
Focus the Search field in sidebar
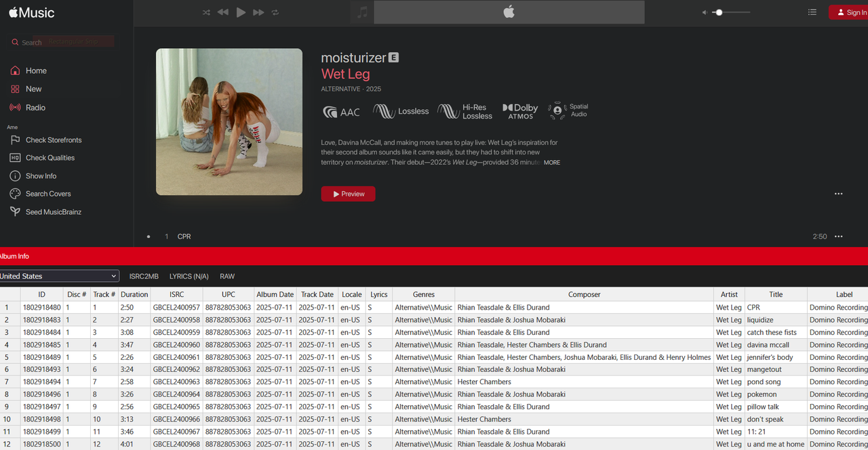[62, 42]
